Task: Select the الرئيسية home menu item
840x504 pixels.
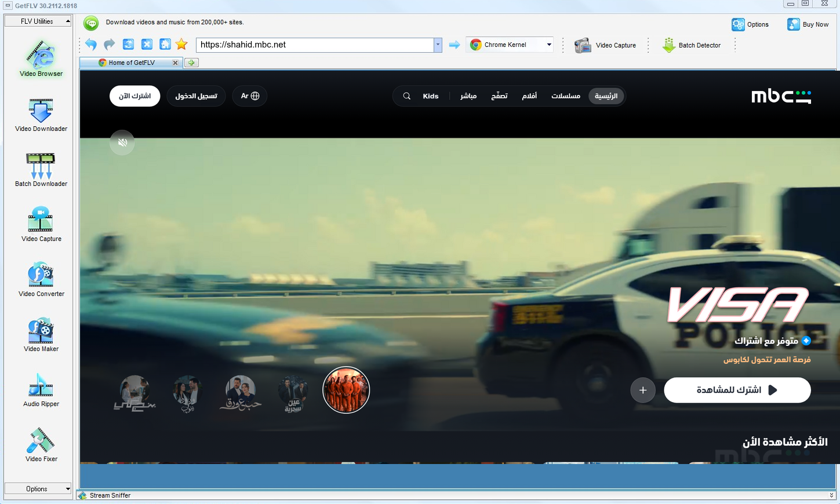Action: [x=606, y=96]
